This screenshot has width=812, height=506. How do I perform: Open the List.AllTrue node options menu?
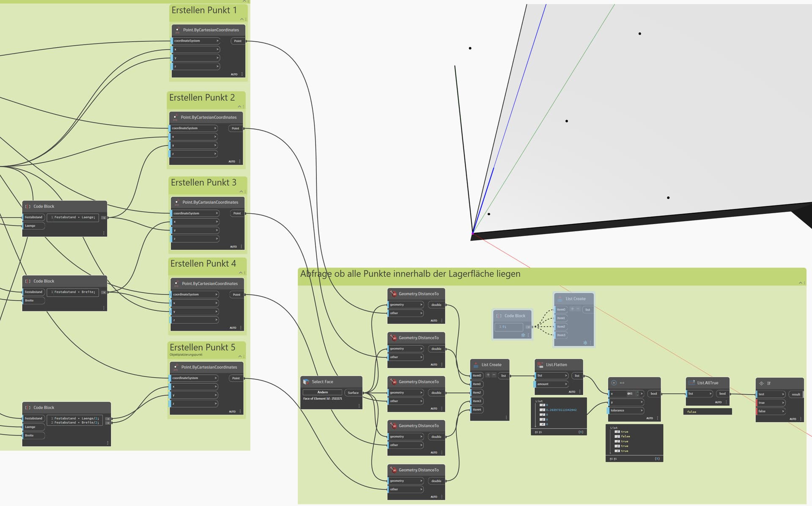(x=726, y=402)
